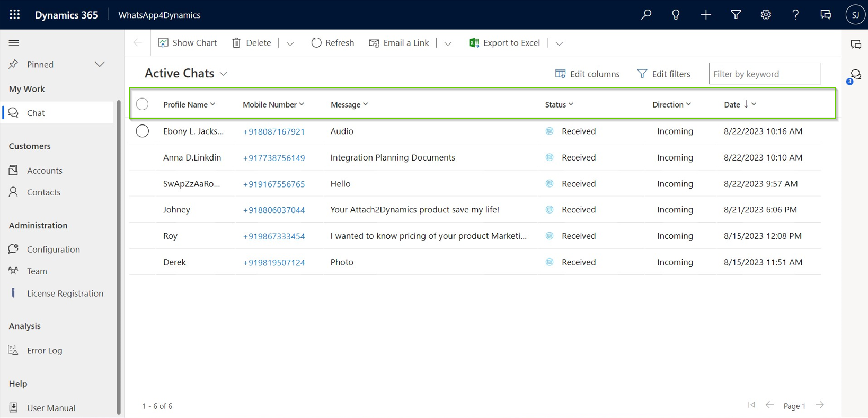This screenshot has width=868, height=418.
Task: Open WhatsApp chat icon with badge 3
Action: coord(855,76)
